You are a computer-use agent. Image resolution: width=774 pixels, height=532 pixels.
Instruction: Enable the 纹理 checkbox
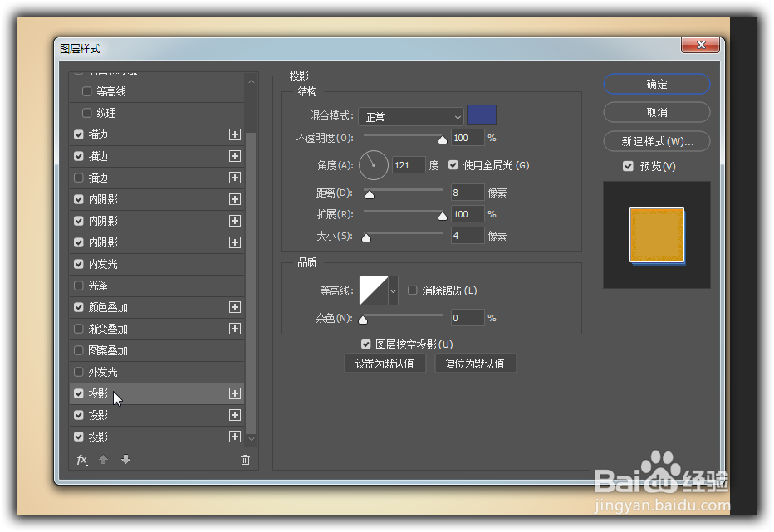tap(87, 113)
